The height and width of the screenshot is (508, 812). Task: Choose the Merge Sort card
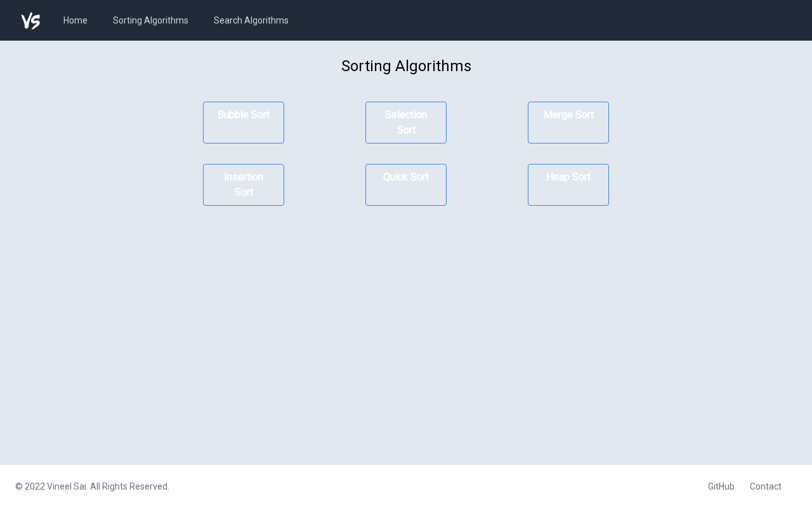pyautogui.click(x=568, y=123)
